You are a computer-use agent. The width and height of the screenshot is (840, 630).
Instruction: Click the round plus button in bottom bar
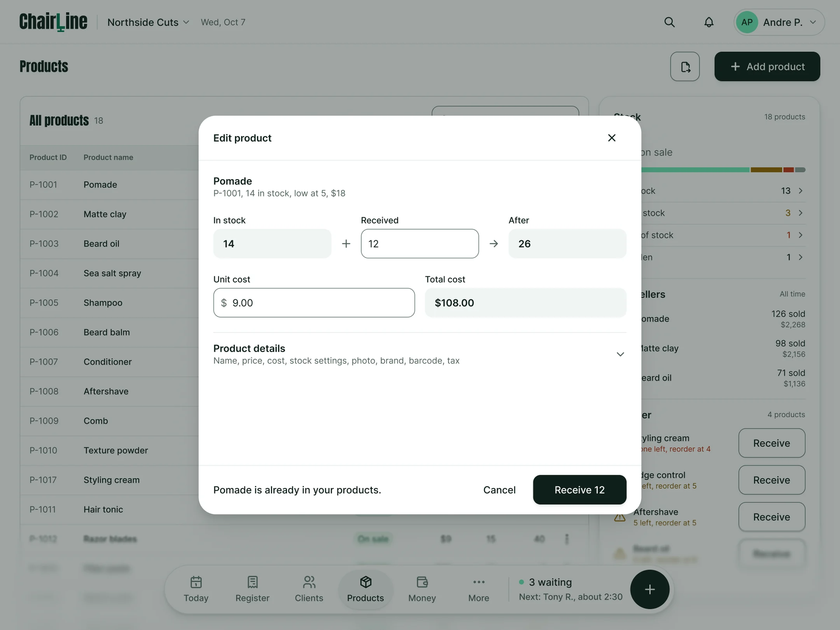coord(649,589)
